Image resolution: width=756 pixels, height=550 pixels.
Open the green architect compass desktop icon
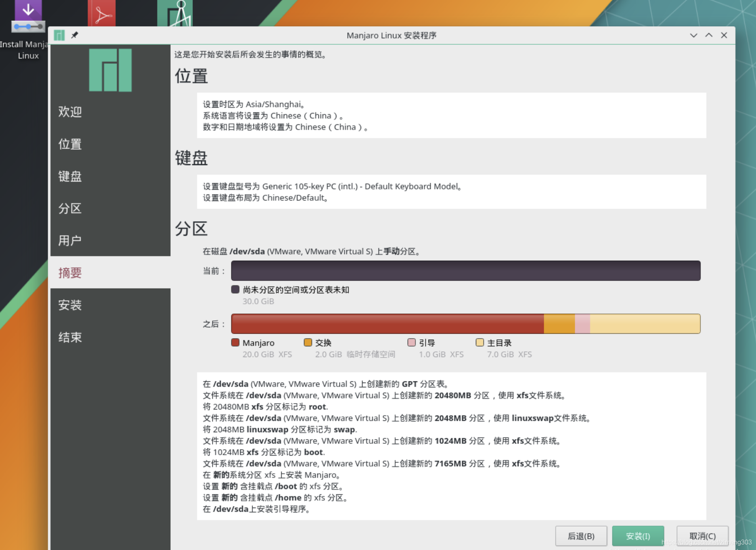pyautogui.click(x=175, y=13)
